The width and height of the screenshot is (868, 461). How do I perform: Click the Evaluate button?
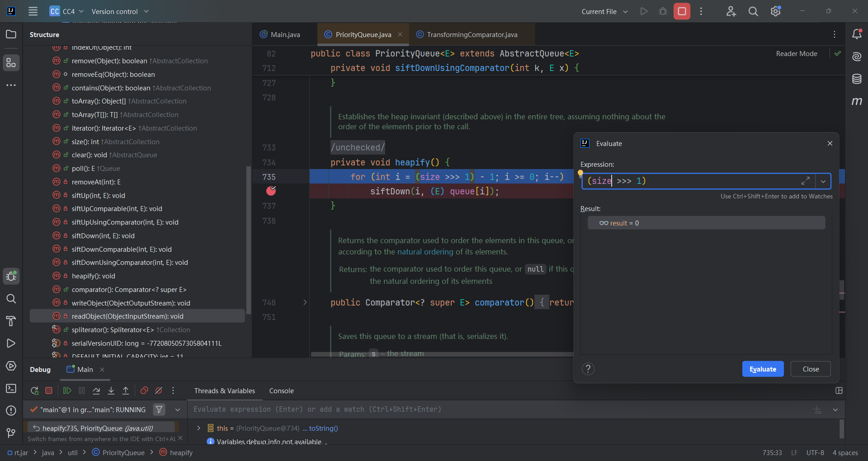[x=763, y=369]
